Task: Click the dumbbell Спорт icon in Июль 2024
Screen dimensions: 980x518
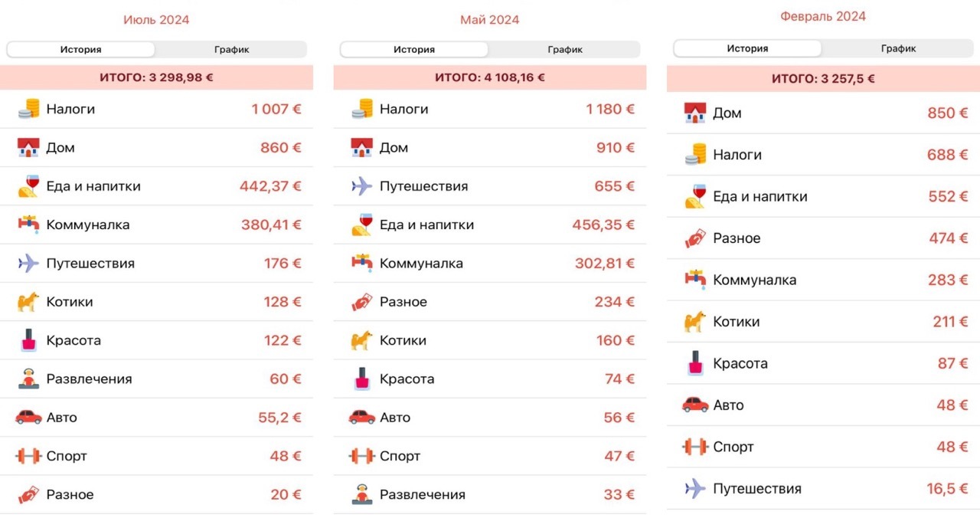Action: (x=28, y=456)
